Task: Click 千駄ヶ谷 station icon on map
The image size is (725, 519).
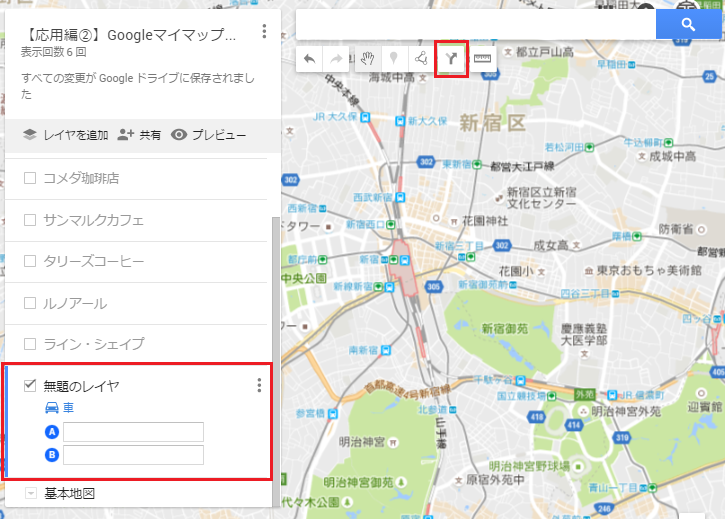Action: click(521, 381)
